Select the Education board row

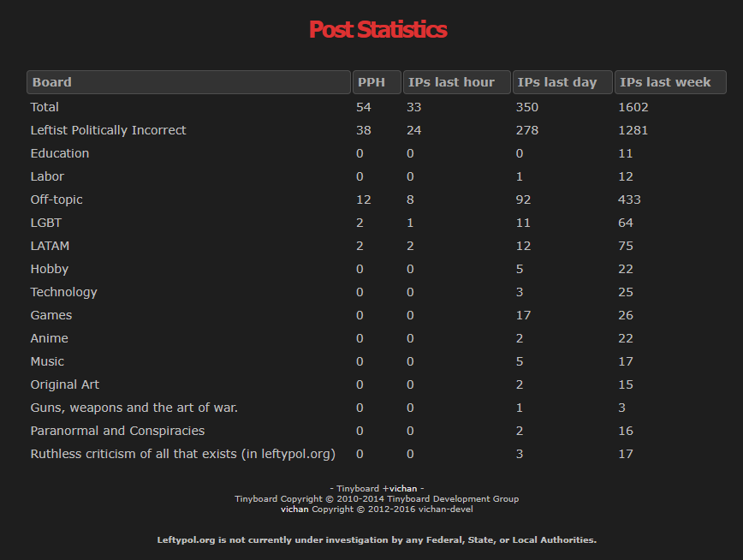[x=60, y=153]
